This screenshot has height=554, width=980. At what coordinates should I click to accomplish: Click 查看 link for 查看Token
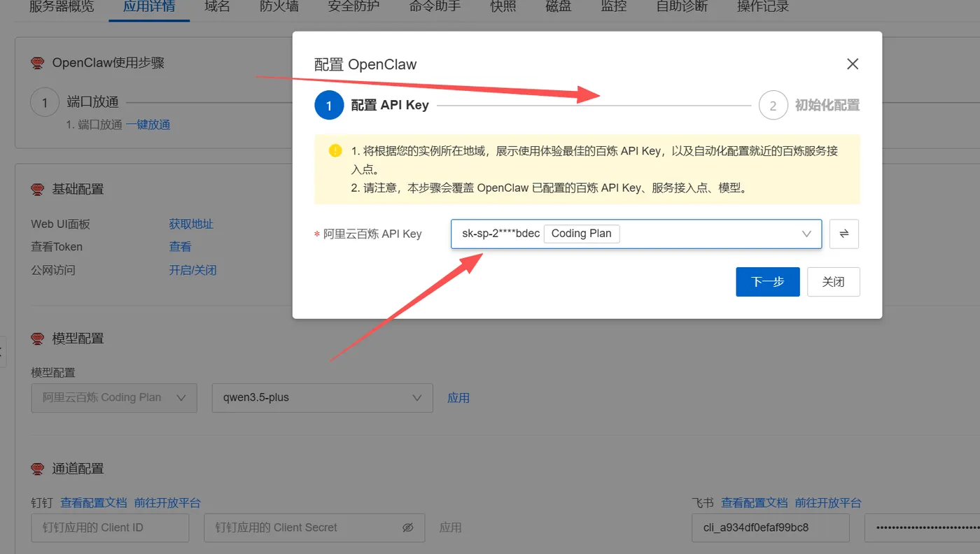(180, 247)
